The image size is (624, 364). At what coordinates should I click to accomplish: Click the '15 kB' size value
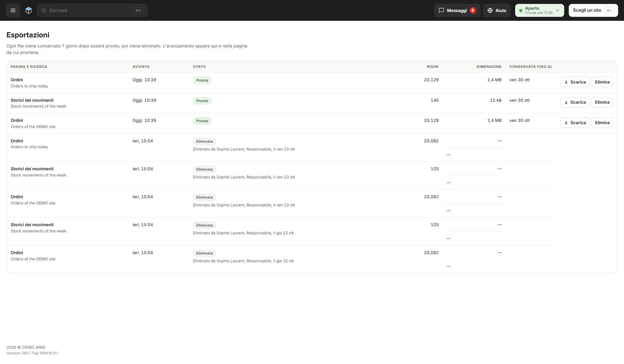click(496, 100)
